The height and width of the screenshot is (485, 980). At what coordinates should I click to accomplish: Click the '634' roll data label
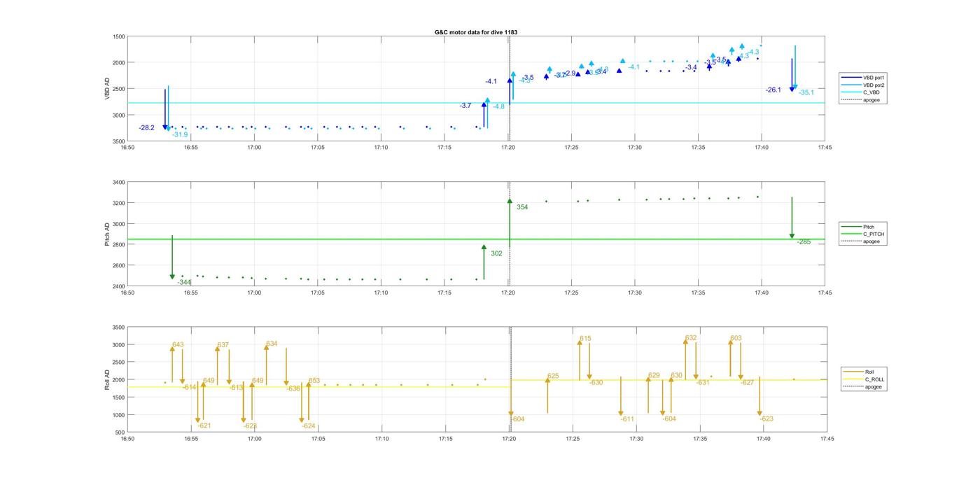point(272,344)
